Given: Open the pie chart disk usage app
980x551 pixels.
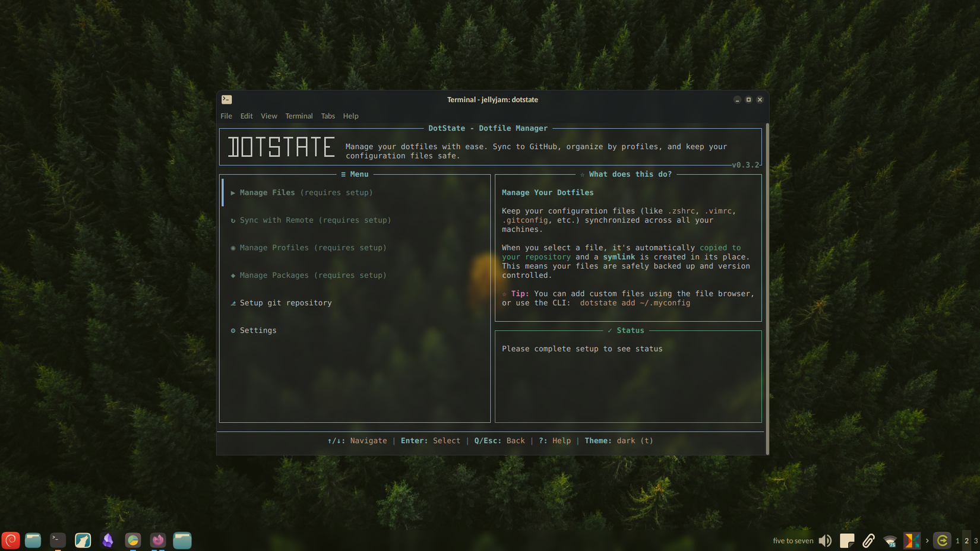Looking at the screenshot, I should click(x=133, y=540).
